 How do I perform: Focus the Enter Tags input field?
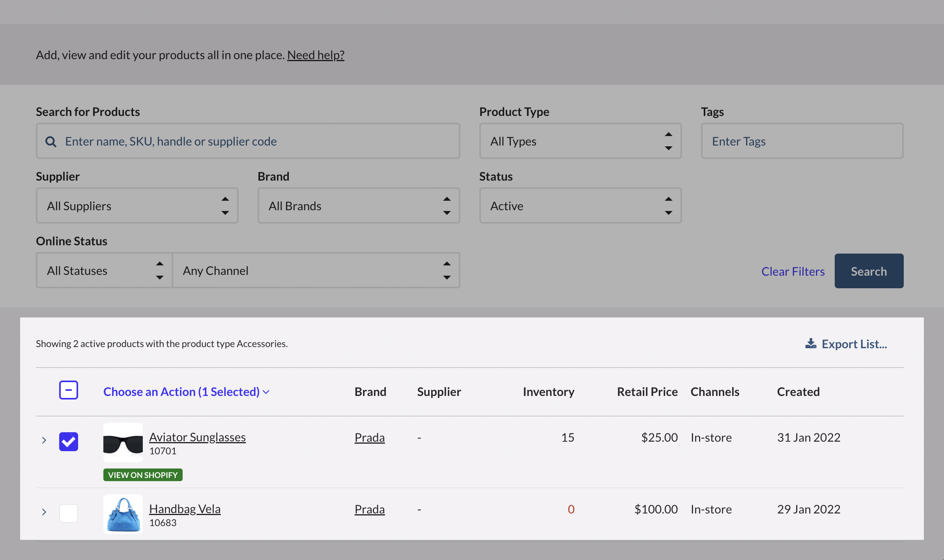[x=802, y=141]
